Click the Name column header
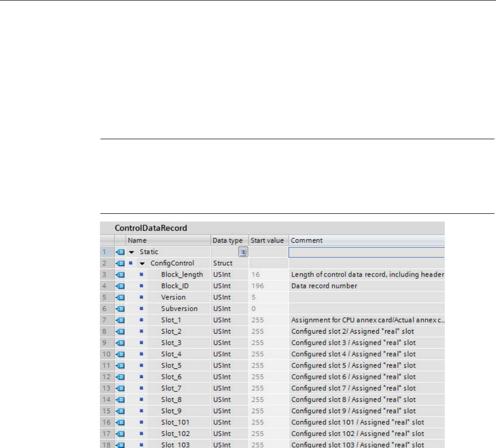Image resolution: width=496 pixels, height=448 pixels. 168,241
